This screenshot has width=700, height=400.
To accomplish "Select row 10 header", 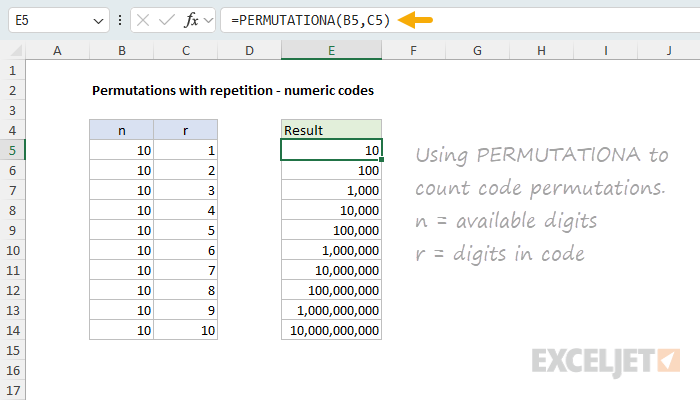I will click(x=12, y=250).
